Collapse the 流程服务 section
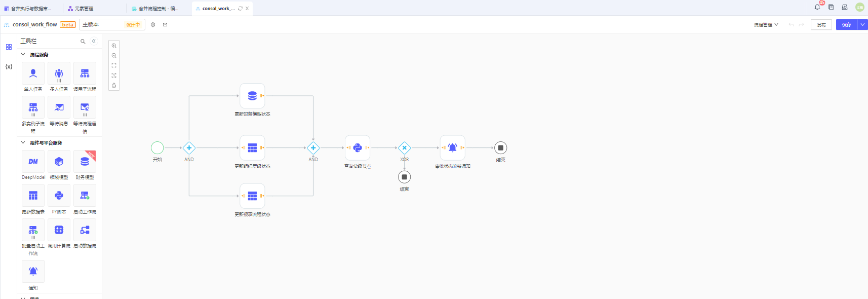The image size is (868, 299). [x=23, y=54]
